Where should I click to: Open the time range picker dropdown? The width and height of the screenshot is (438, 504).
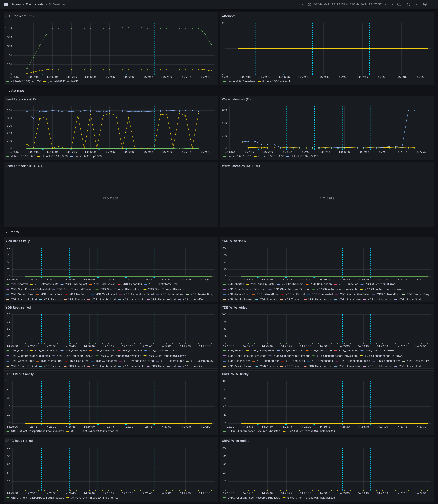pos(347,4)
